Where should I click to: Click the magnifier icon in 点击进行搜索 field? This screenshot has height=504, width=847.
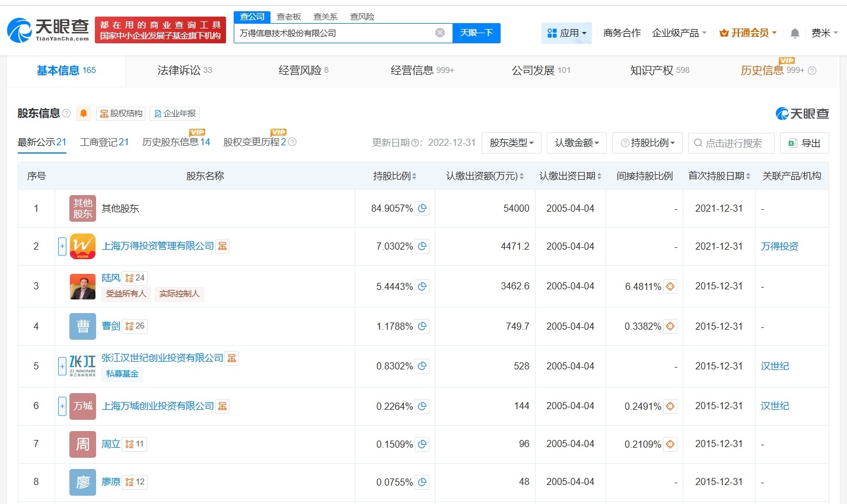(x=698, y=143)
